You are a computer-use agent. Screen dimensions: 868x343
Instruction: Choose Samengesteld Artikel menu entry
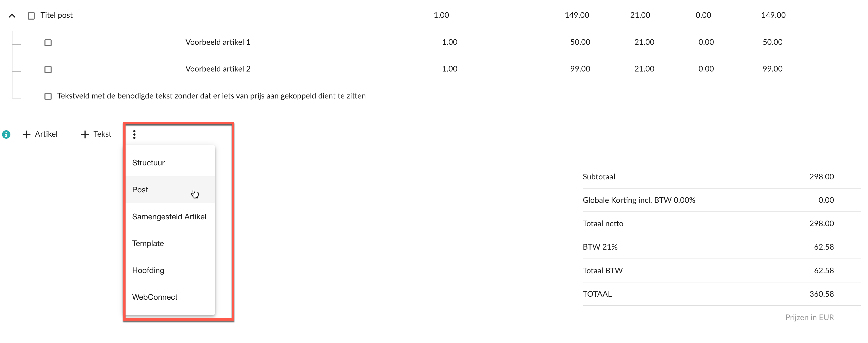[x=170, y=217]
